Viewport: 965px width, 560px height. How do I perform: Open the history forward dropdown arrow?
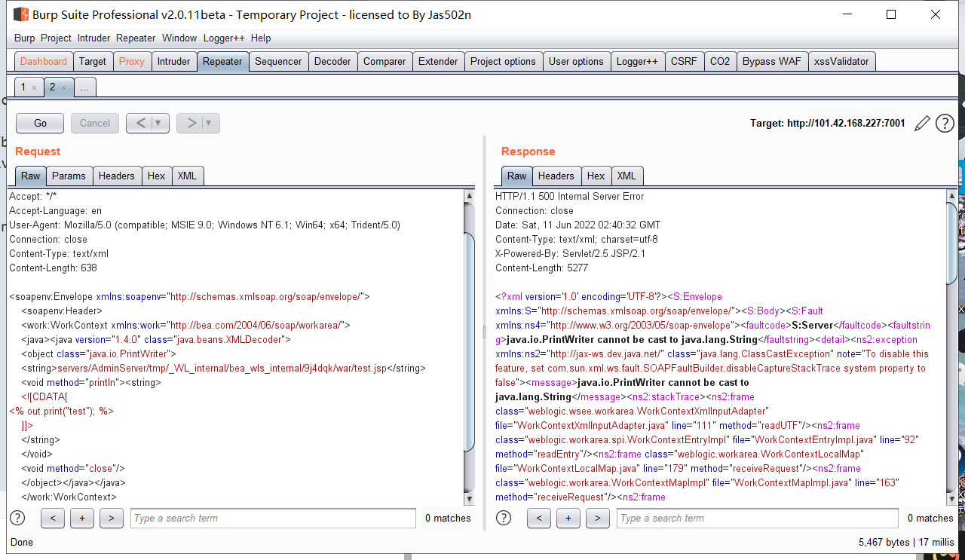tap(210, 123)
